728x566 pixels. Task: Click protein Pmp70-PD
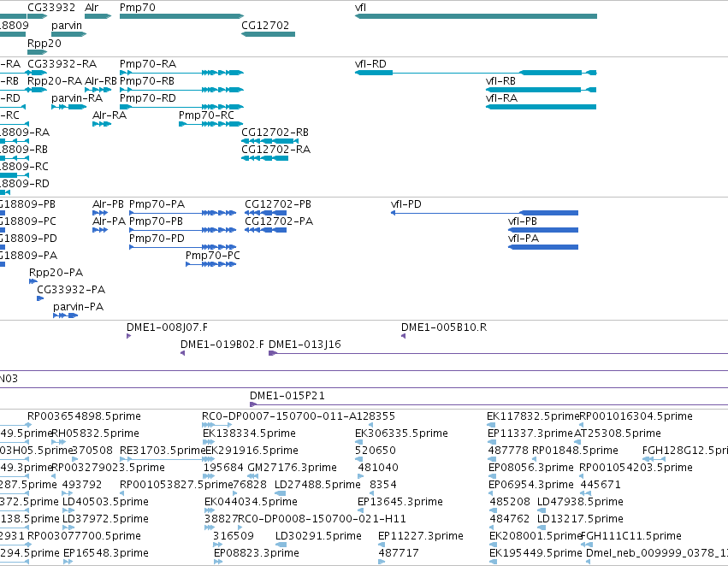point(183,247)
